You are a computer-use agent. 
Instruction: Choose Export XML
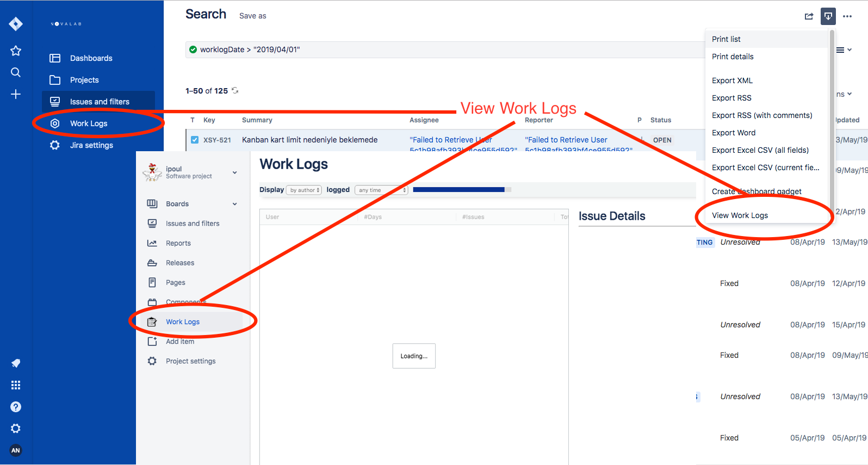[x=767, y=80]
